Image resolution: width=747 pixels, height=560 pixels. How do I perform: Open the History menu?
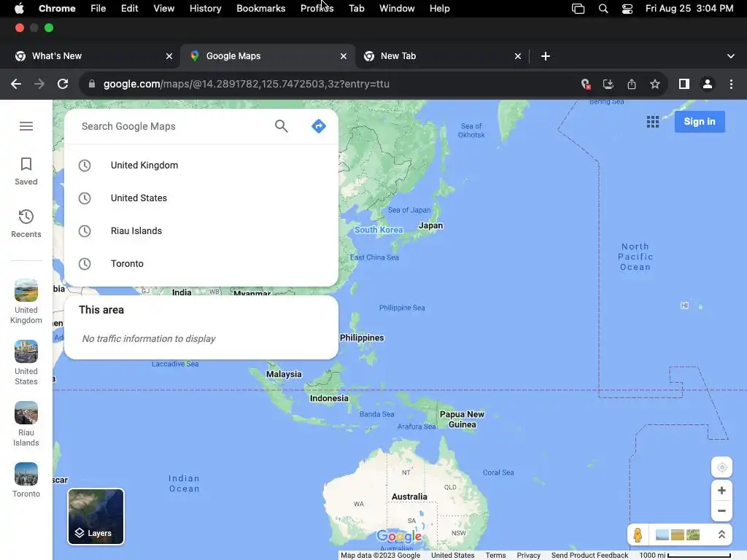pyautogui.click(x=205, y=9)
